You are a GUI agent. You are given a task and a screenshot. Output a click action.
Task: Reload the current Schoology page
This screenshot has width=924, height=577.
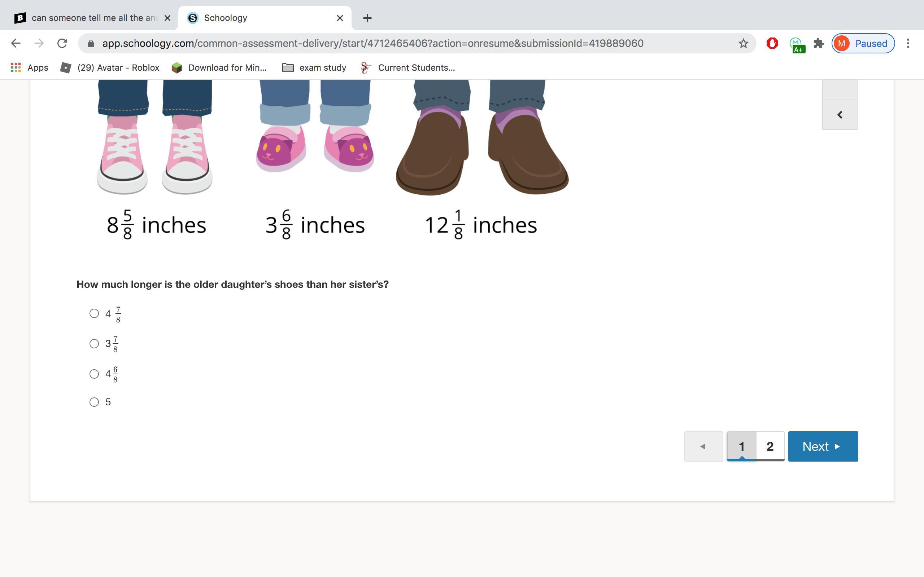pyautogui.click(x=62, y=43)
